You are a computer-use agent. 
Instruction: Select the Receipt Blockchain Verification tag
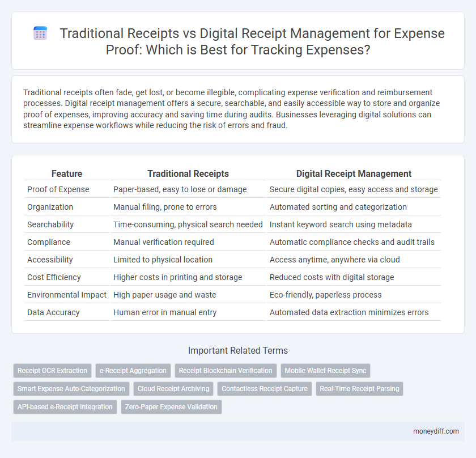pos(226,371)
